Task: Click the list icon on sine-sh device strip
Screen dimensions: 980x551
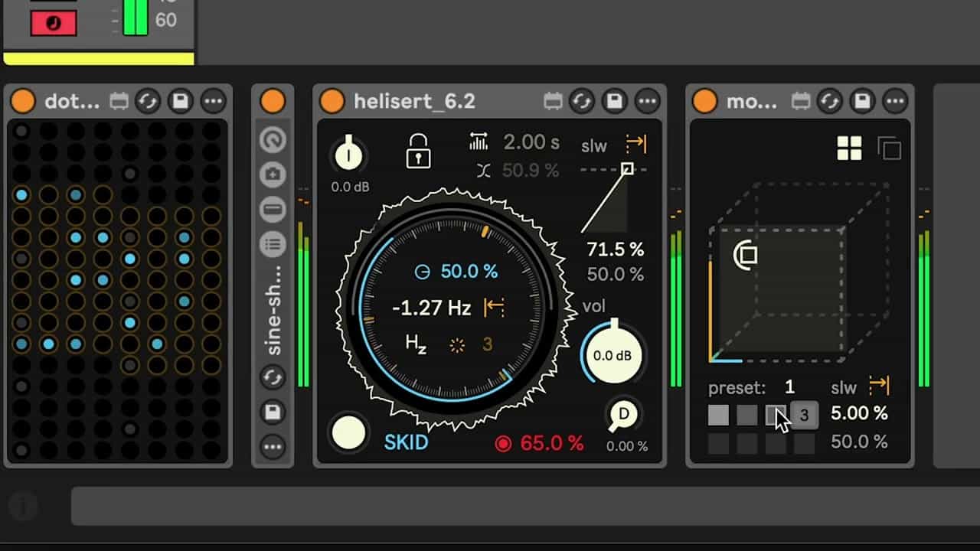Action: [273, 245]
